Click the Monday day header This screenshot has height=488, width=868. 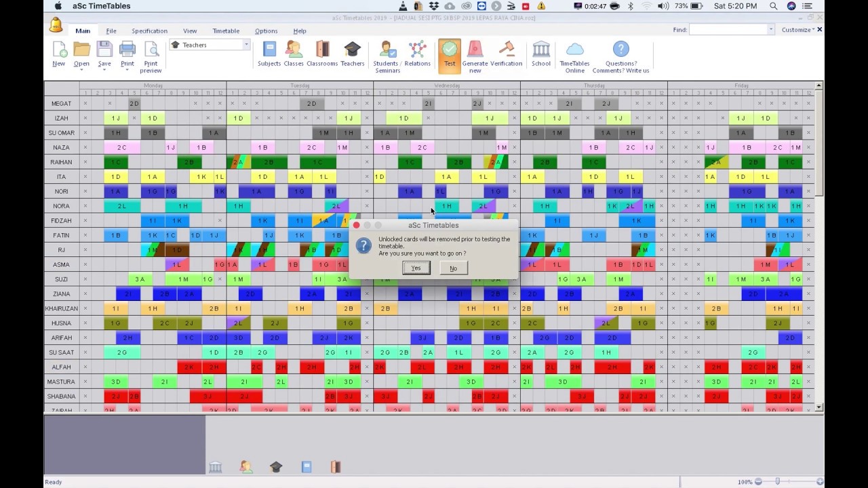click(x=153, y=85)
